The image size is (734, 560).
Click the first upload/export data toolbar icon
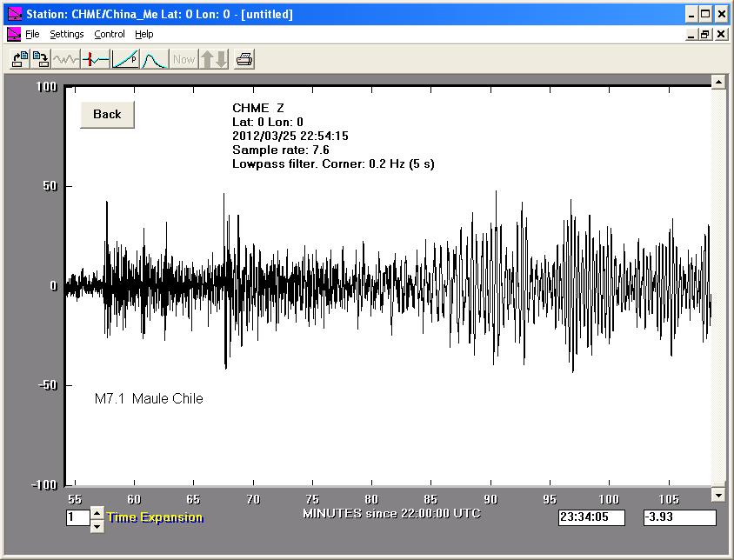(19, 59)
